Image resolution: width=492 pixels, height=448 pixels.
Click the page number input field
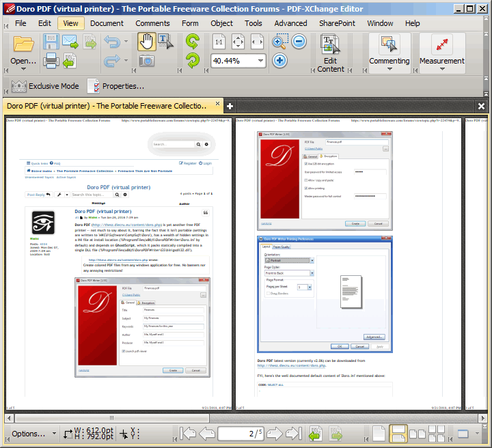[x=241, y=434]
